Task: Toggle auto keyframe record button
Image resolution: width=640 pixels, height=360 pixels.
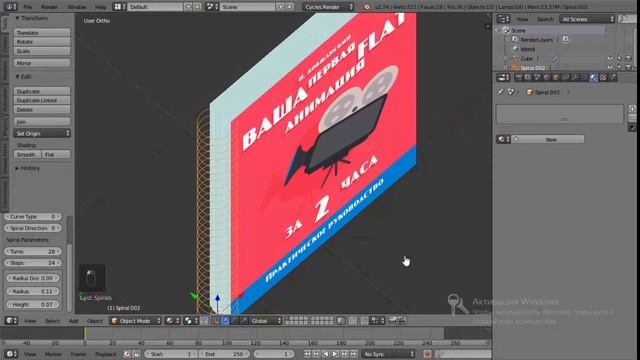Action: (x=427, y=354)
